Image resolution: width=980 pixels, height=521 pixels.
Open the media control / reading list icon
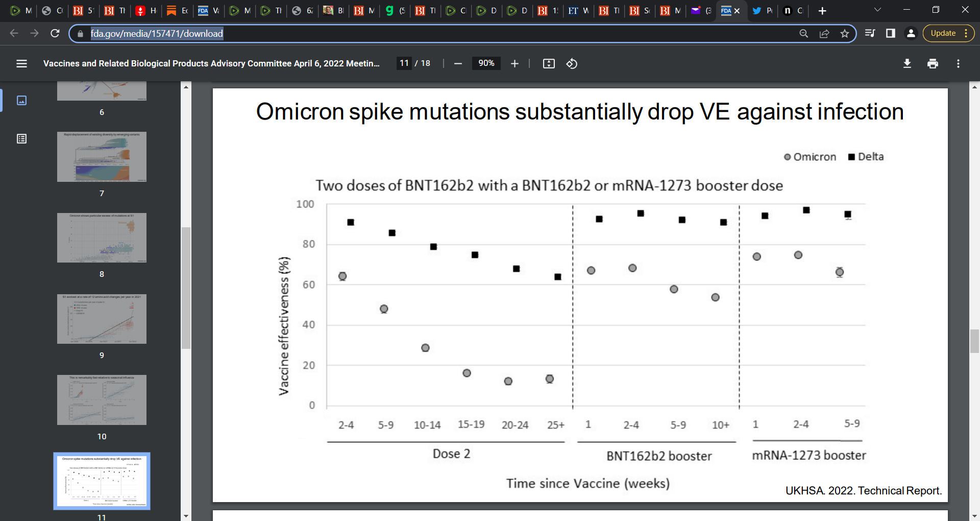pos(870,33)
